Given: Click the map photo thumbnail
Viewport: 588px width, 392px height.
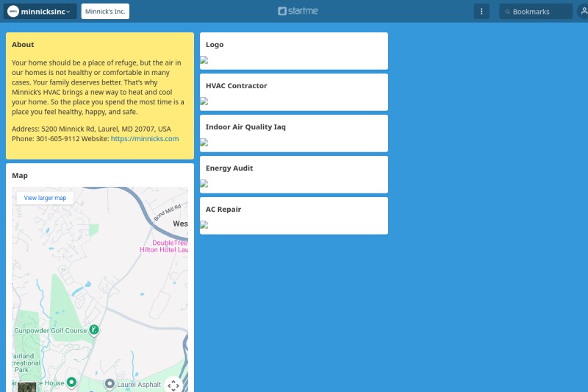Looking at the screenshot, I should coord(27,387).
